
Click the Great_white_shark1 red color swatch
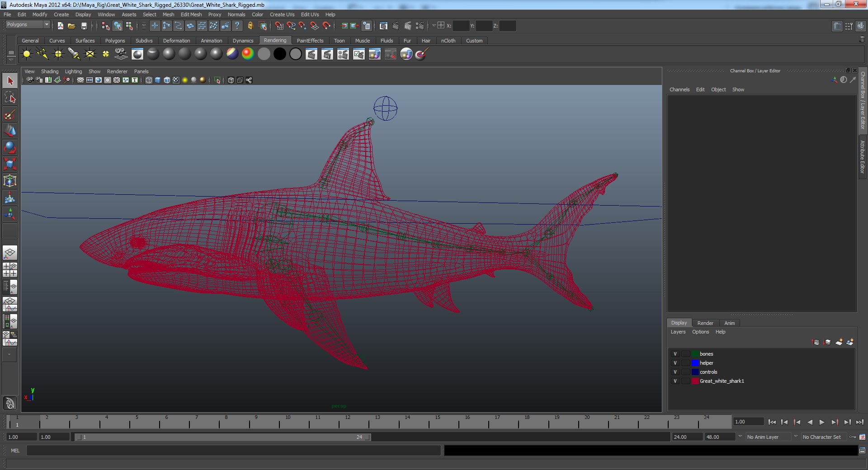coord(695,381)
